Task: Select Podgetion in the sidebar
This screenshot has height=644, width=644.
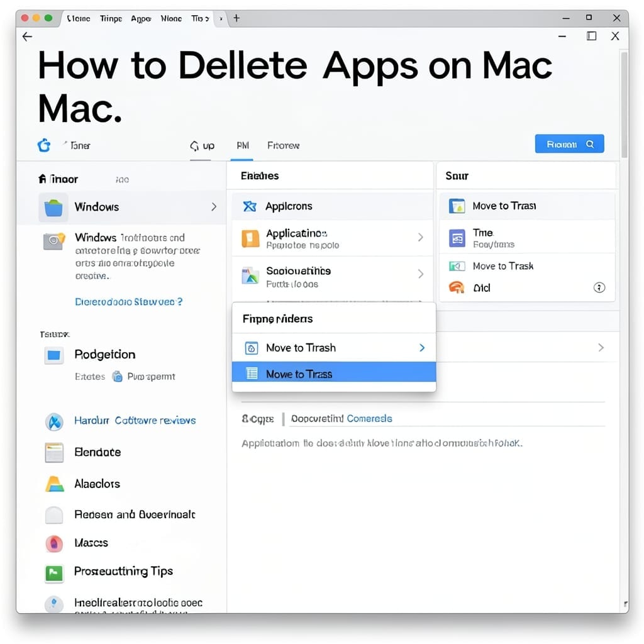Action: click(105, 355)
